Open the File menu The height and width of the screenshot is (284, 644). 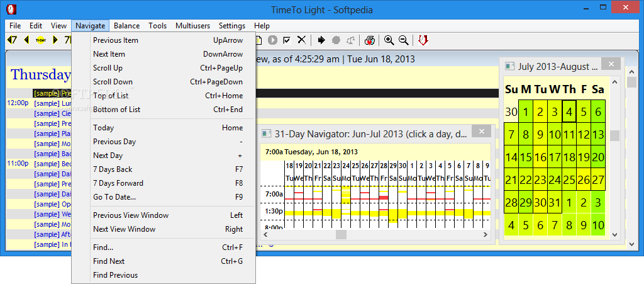[x=15, y=25]
